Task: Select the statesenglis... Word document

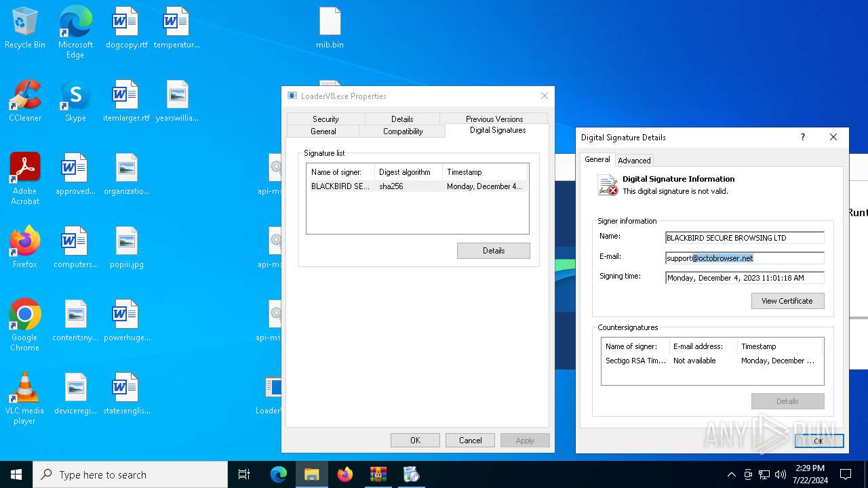Action: [126, 394]
